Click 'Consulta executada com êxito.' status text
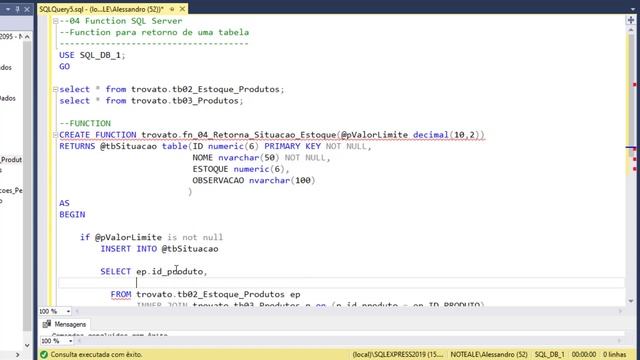 [96, 355]
